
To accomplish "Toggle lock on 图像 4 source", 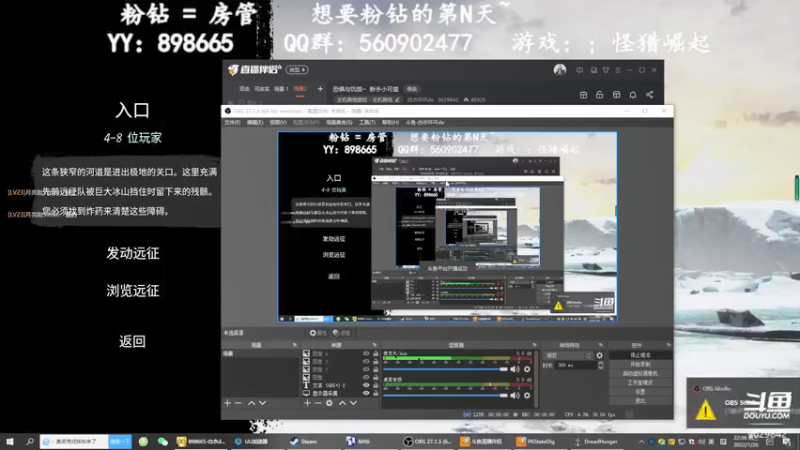I will point(376,354).
